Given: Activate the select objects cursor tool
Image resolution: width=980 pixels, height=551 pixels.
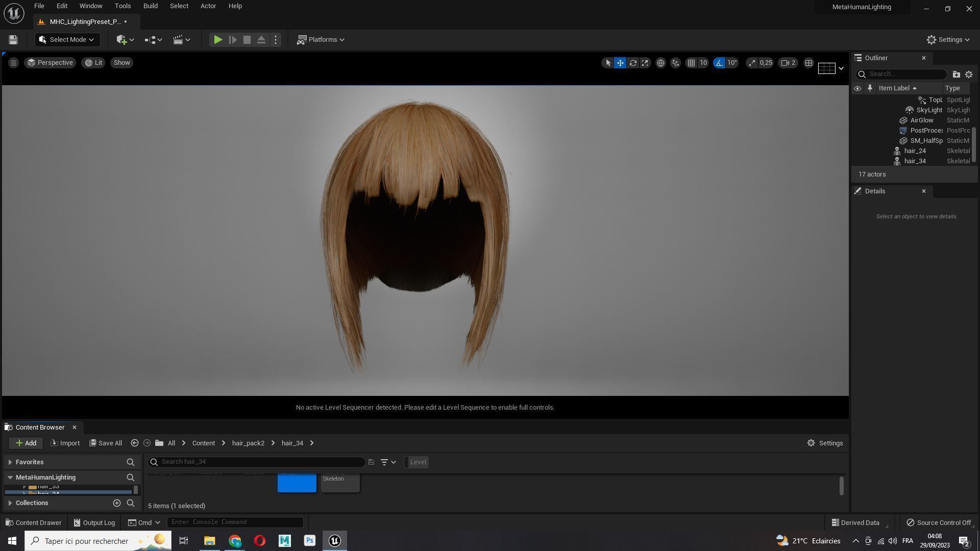Looking at the screenshot, I should pos(608,63).
